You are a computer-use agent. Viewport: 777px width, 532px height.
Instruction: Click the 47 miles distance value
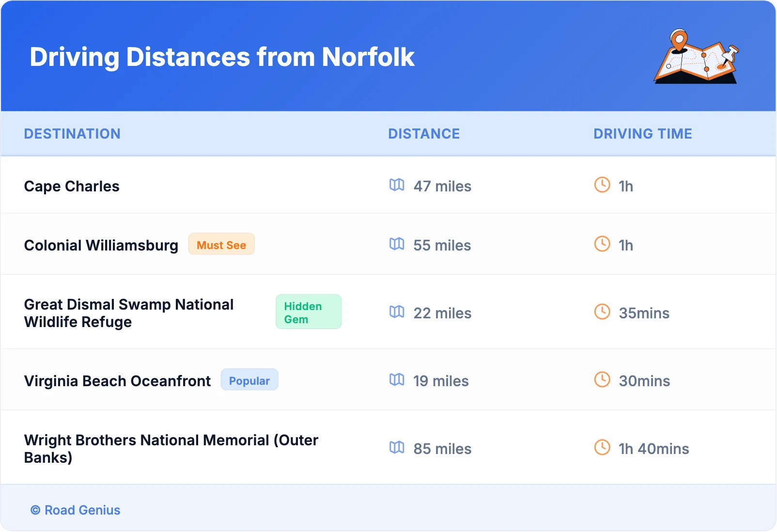(x=442, y=187)
